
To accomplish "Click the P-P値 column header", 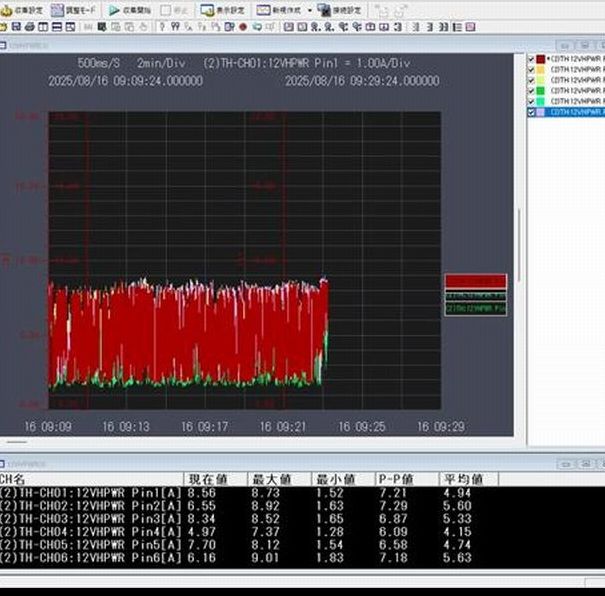I will (407, 480).
